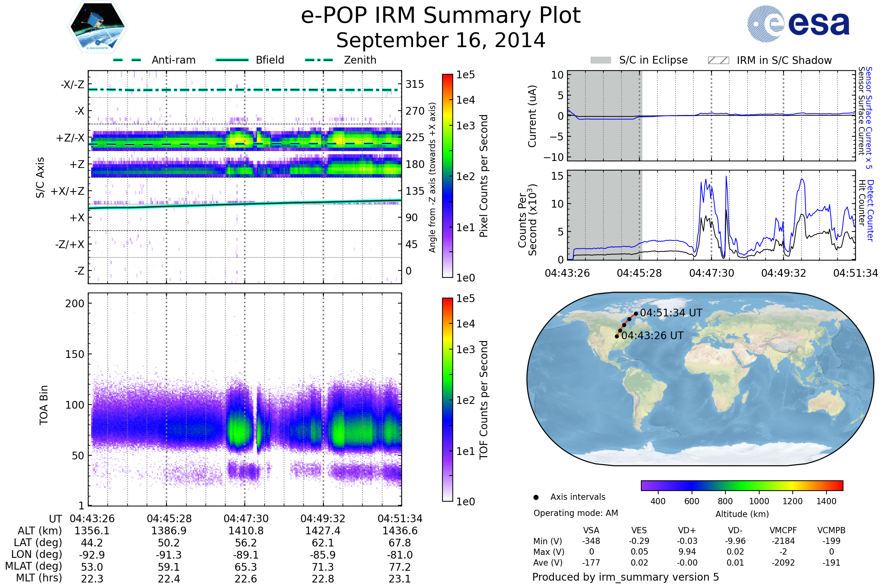
Task: Click the e-POP IRM Summary Plot title
Action: pos(441,16)
